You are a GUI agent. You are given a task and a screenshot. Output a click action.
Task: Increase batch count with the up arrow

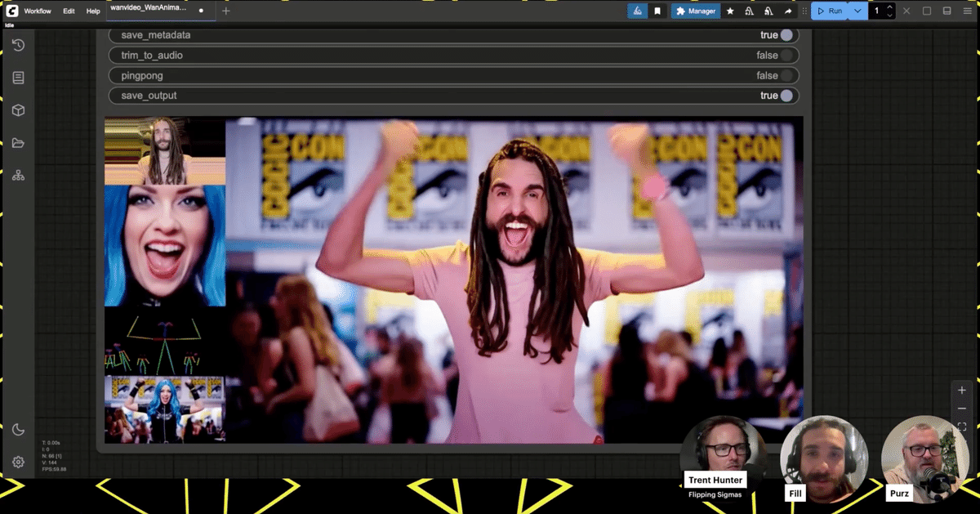(x=890, y=7)
